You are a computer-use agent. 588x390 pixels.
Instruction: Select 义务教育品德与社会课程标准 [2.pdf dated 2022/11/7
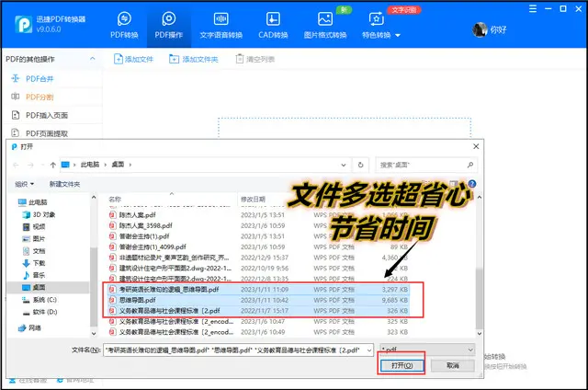pos(258,311)
